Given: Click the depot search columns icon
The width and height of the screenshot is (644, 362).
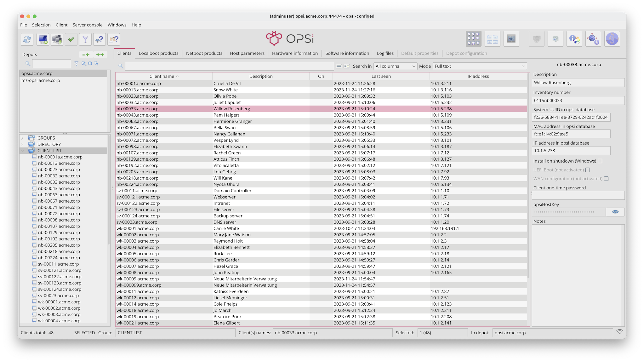Looking at the screenshot, I should [x=90, y=64].
